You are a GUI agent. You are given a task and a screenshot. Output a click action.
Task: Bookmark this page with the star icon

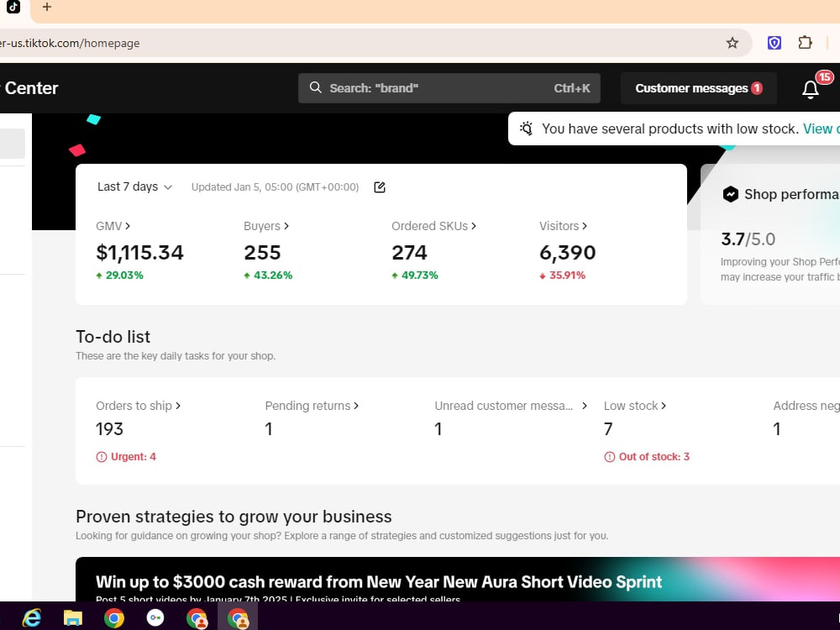(732, 43)
